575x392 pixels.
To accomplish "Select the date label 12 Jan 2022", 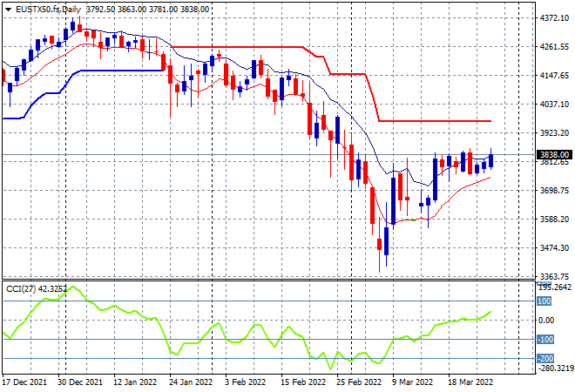I will point(135,382).
